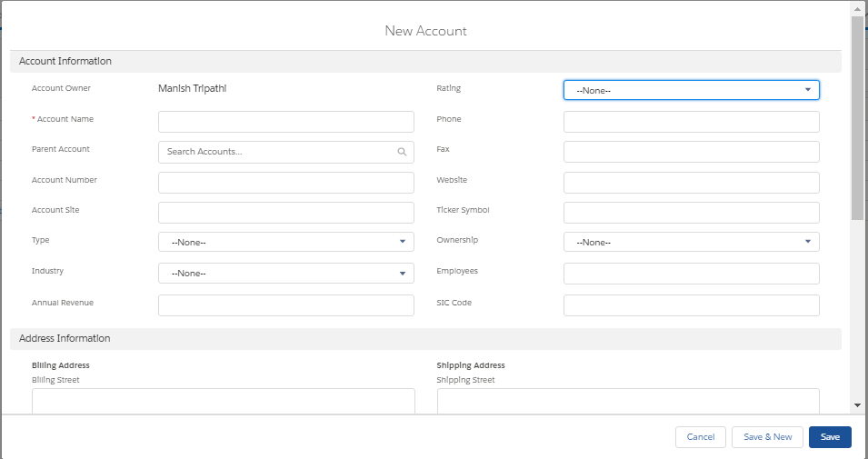Select the Fax text field
The width and height of the screenshot is (868, 459).
pos(691,152)
